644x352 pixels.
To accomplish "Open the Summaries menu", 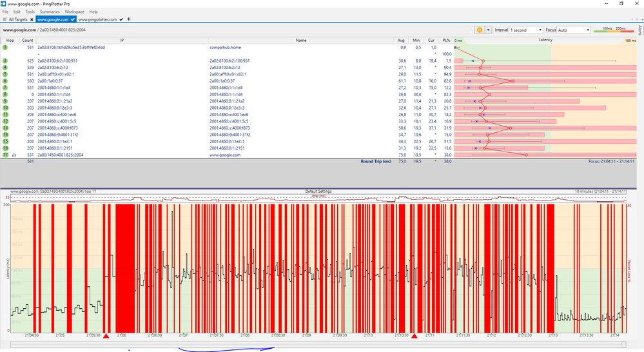I will pyautogui.click(x=50, y=12).
